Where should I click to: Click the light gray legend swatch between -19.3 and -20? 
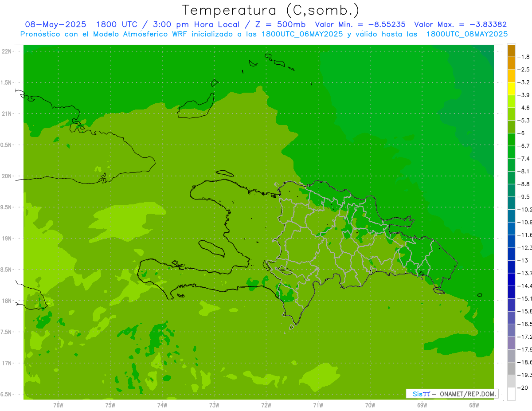tap(511, 381)
